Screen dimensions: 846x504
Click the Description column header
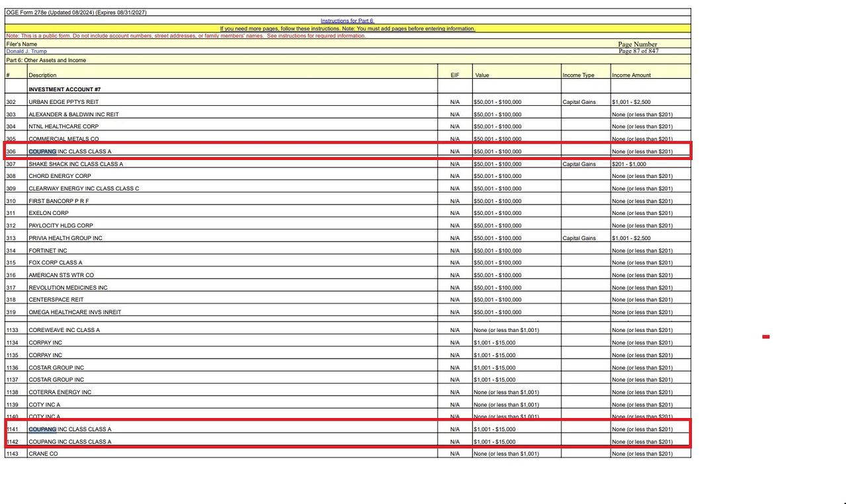click(42, 75)
